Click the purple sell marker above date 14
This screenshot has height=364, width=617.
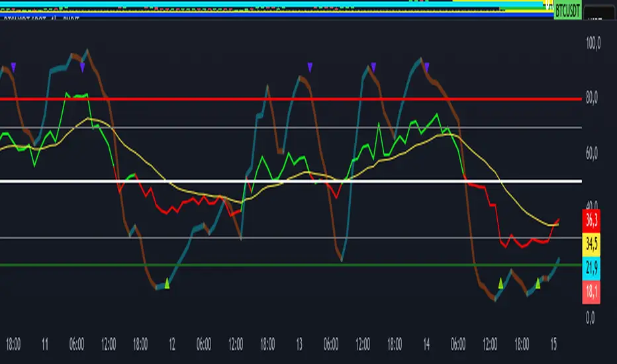[x=426, y=67]
